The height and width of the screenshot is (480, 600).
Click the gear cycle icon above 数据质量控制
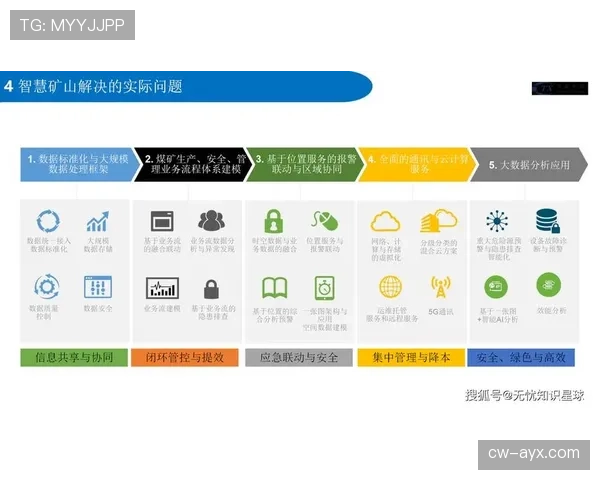(47, 286)
